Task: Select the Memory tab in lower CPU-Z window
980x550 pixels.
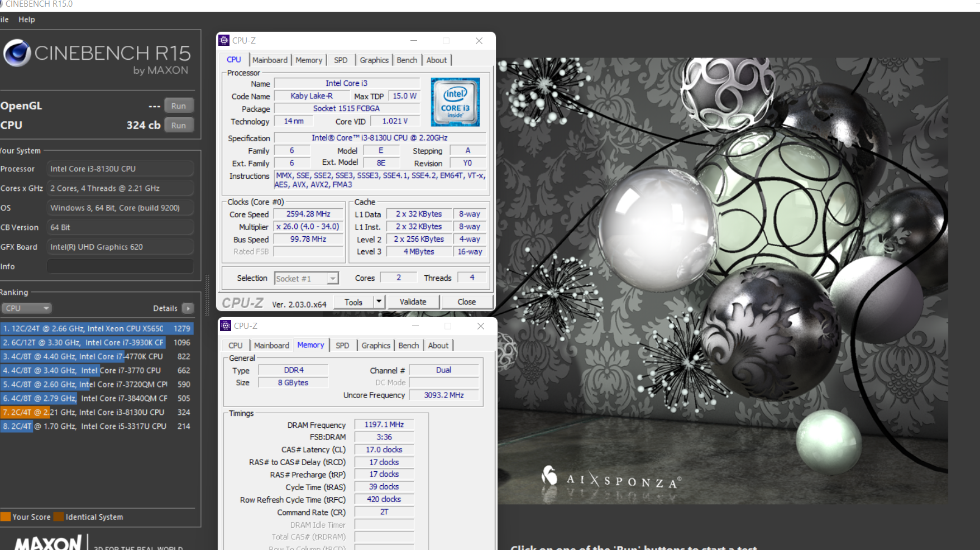Action: (x=310, y=345)
